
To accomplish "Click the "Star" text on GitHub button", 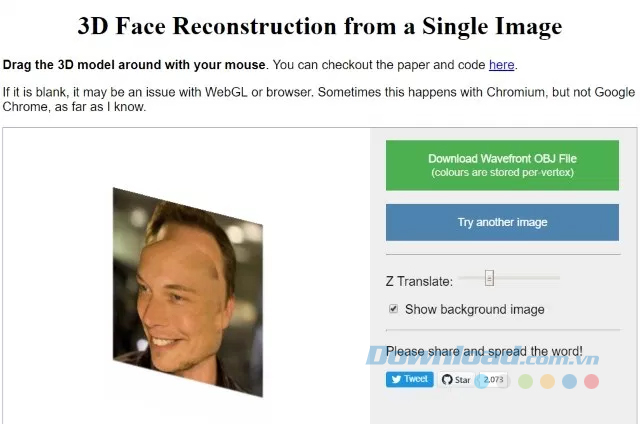I will [463, 380].
